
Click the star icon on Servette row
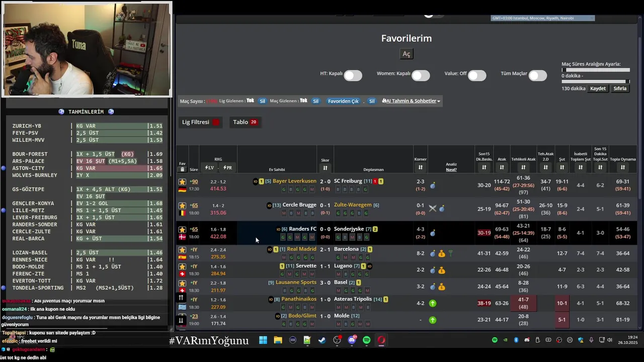click(182, 266)
